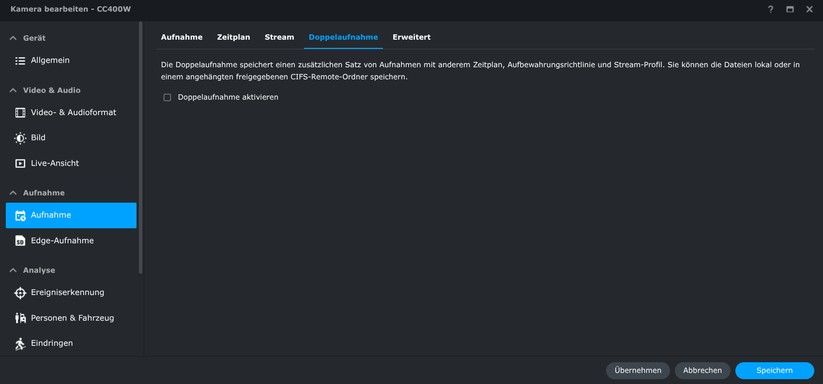The image size is (823, 384).
Task: Click the people icon for Personen & Fahrzeug
Action: tap(20, 318)
